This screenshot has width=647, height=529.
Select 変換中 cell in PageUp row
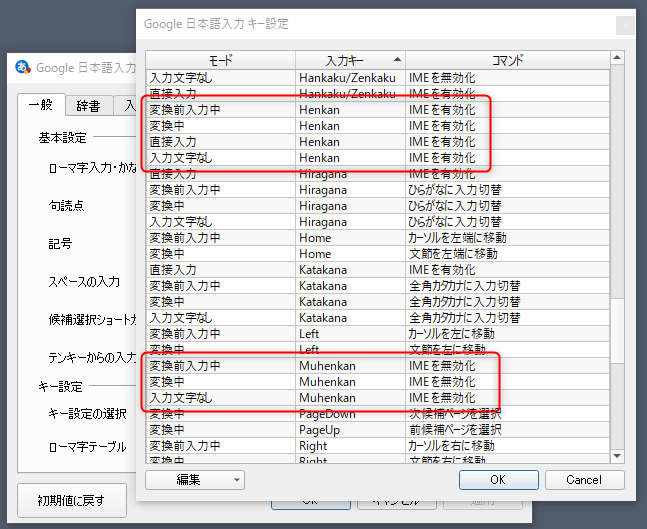221,430
